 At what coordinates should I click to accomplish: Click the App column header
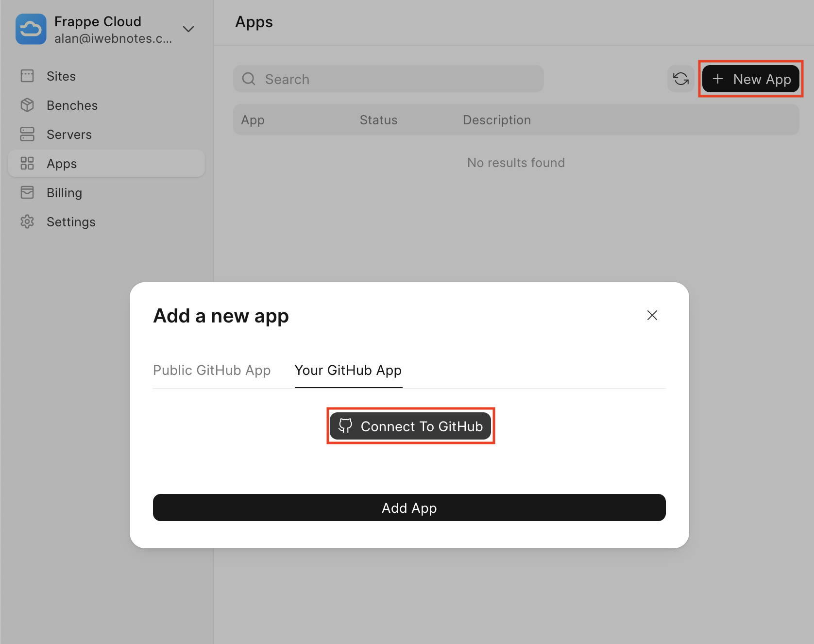coord(253,120)
